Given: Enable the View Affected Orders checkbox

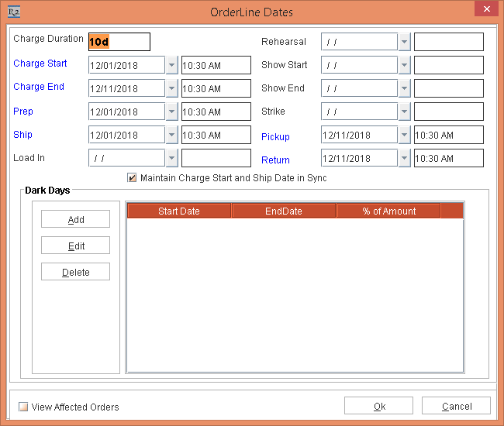Looking at the screenshot, I should coord(23,407).
